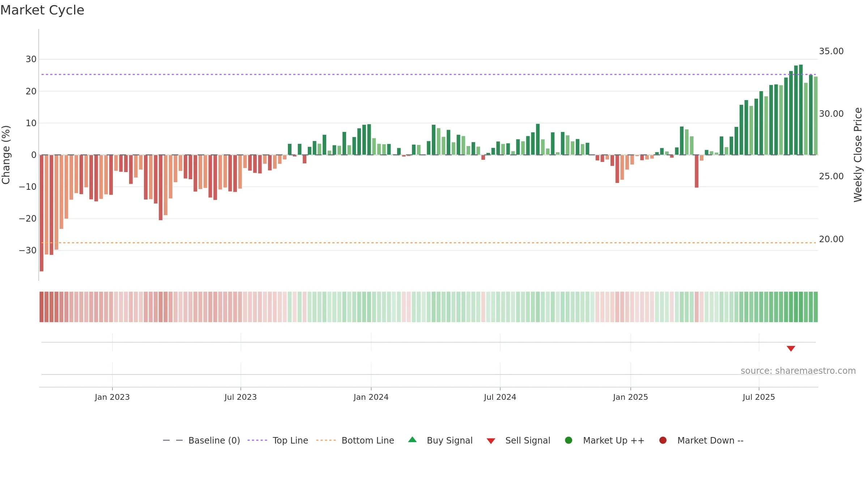The width and height of the screenshot is (868, 488).
Task: Click the −30 tick on left axis
Action: tap(28, 250)
